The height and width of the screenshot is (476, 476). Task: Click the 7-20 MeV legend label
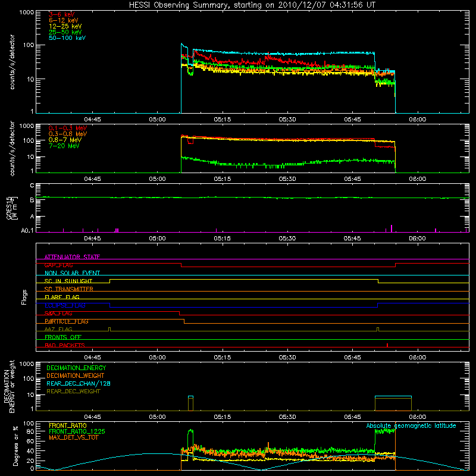(64, 146)
